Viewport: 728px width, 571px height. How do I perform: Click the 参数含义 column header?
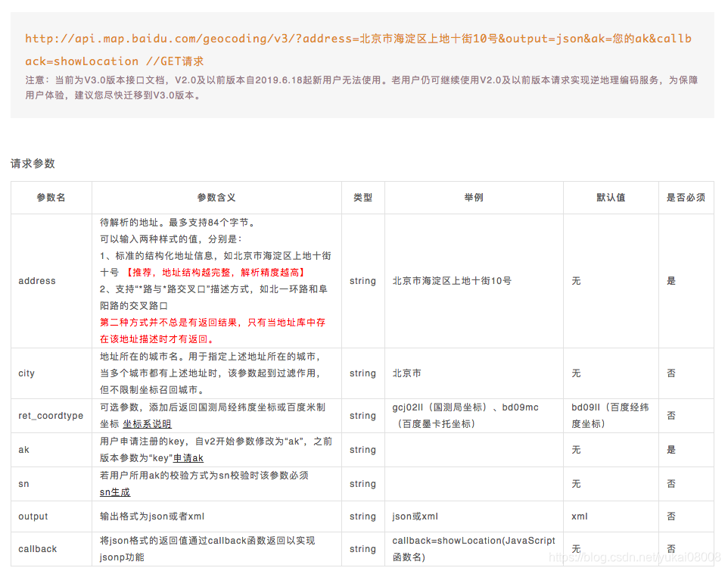pyautogui.click(x=216, y=198)
